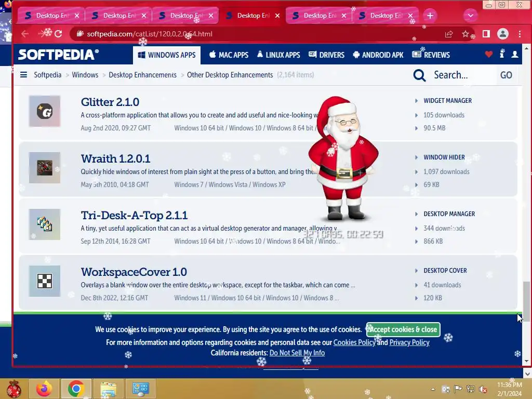Viewport: 532px width, 399px height.
Task: Go to Softpedia breadcrumb link
Action: pyautogui.click(x=47, y=75)
